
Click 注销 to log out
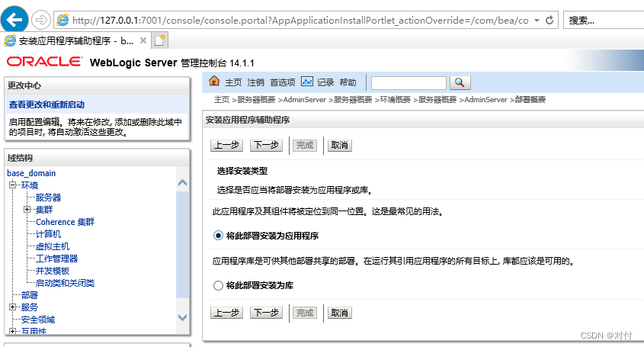pos(255,82)
